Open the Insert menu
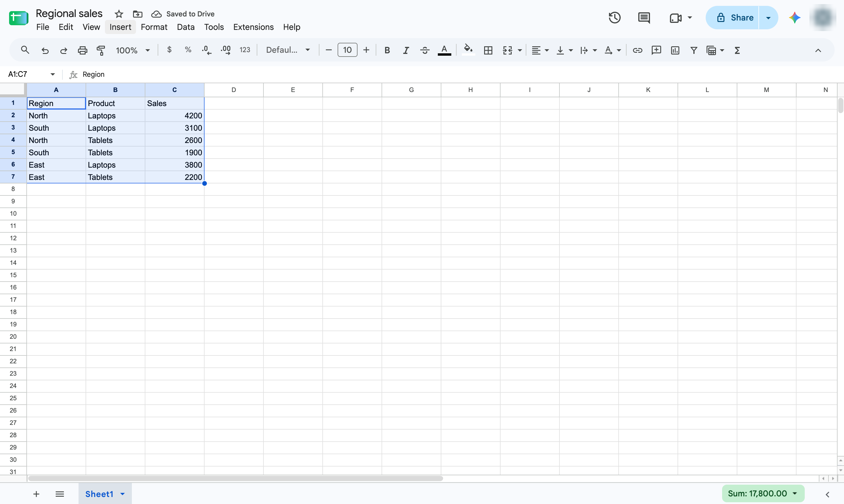Viewport: 844px width, 504px height. pos(120,27)
